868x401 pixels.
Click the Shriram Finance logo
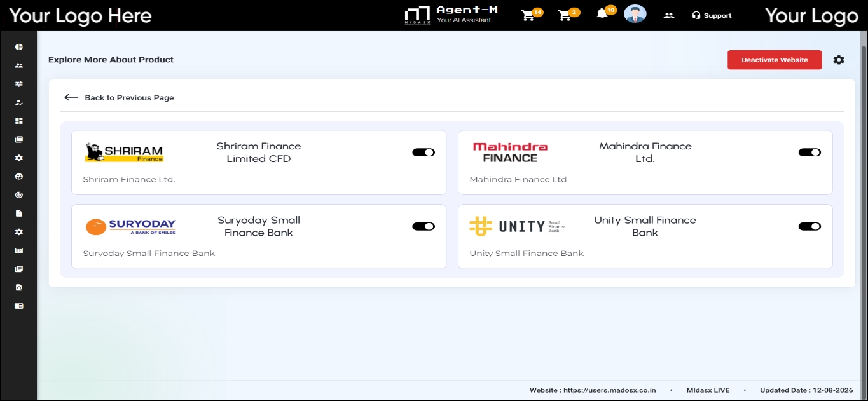pos(124,153)
